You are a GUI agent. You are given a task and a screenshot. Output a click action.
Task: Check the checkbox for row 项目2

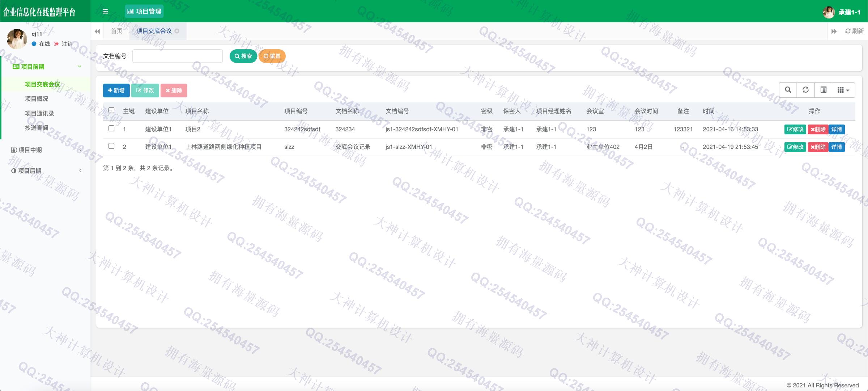coord(111,129)
